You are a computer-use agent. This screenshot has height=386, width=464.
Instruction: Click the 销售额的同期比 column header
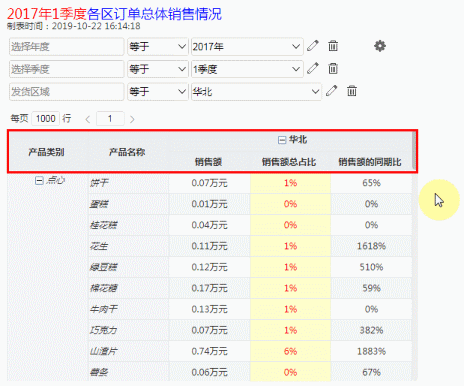[370, 162]
